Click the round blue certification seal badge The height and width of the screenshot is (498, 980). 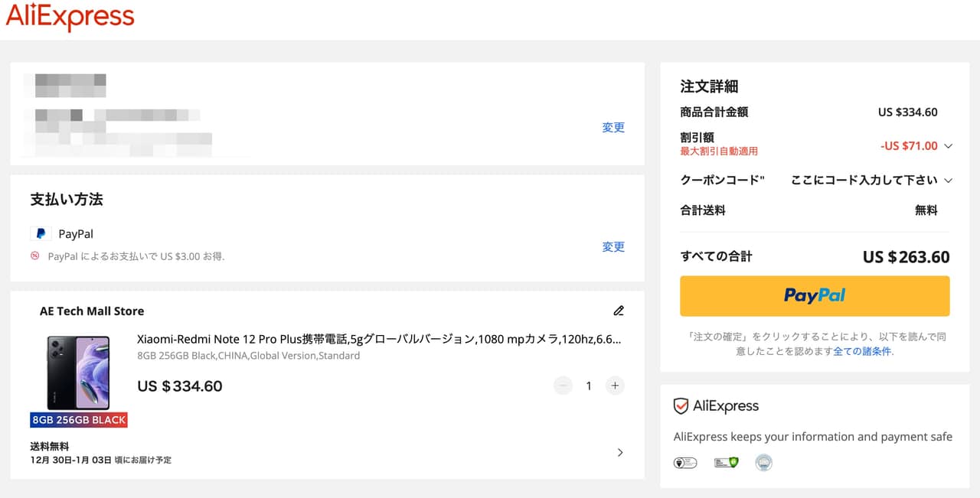point(763,462)
